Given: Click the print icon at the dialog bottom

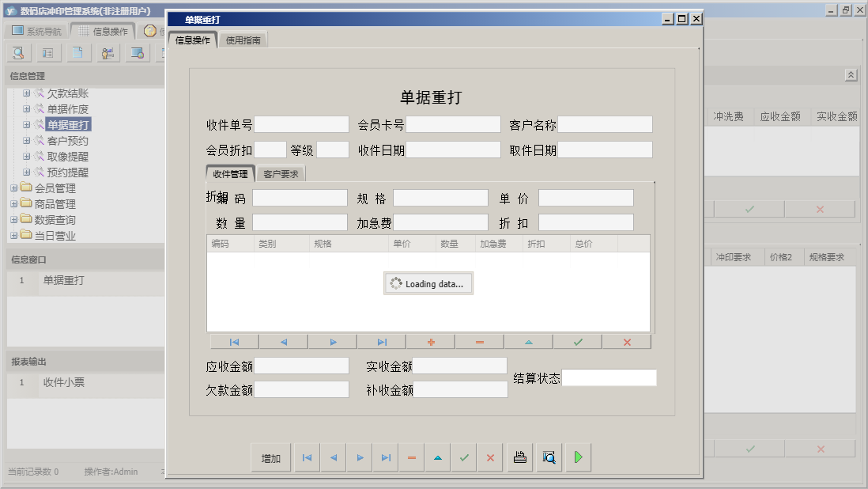Looking at the screenshot, I should coord(519,457).
